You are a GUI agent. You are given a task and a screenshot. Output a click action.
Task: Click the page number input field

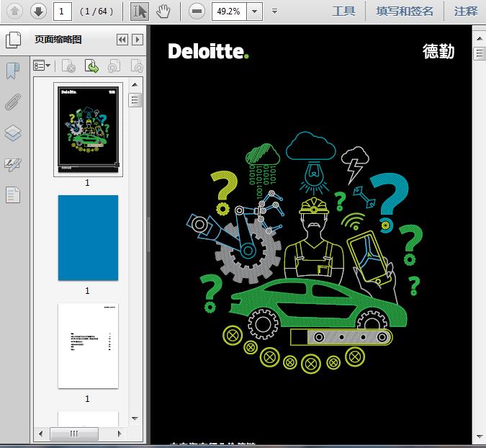[x=62, y=11]
